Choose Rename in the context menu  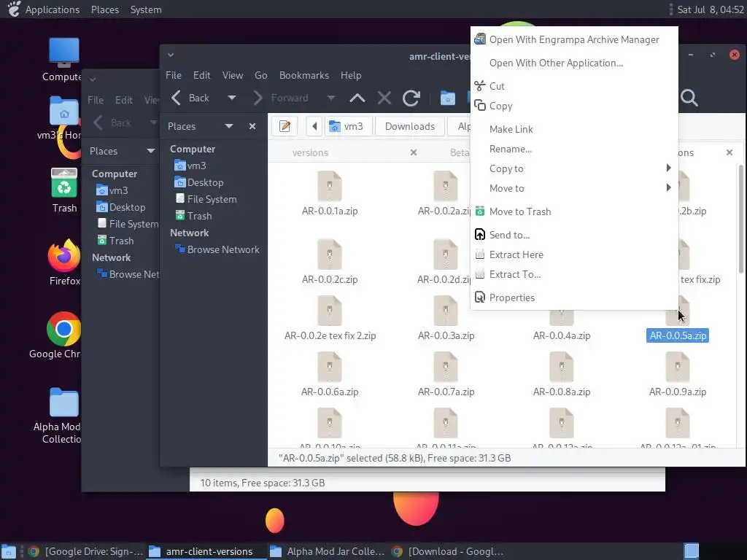click(x=573, y=149)
